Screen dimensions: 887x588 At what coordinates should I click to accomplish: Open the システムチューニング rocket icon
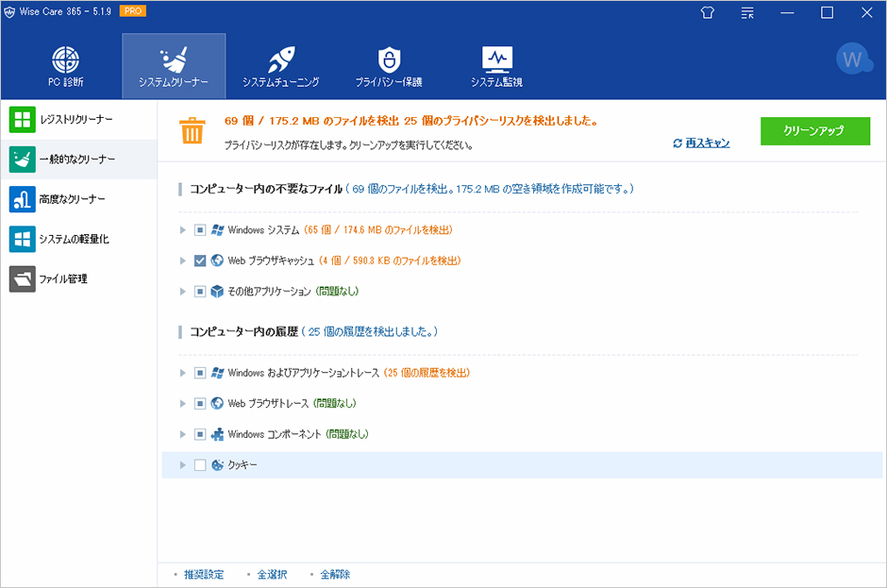click(x=281, y=59)
